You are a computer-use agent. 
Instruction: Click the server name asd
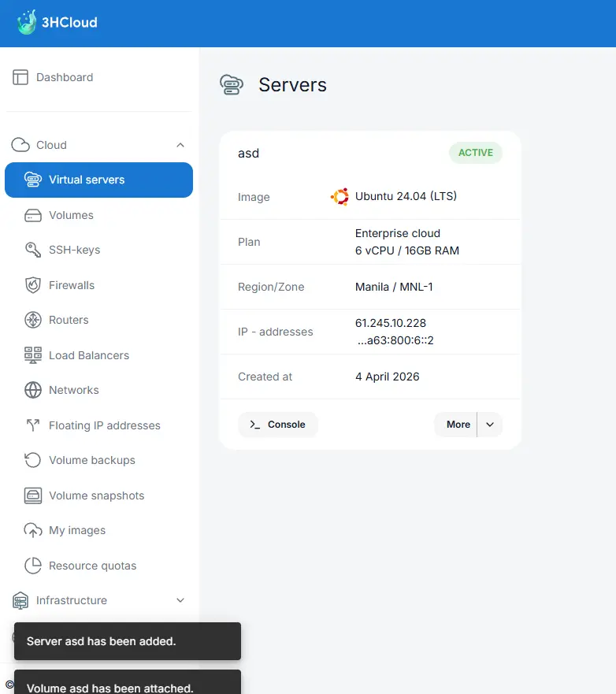pos(248,153)
